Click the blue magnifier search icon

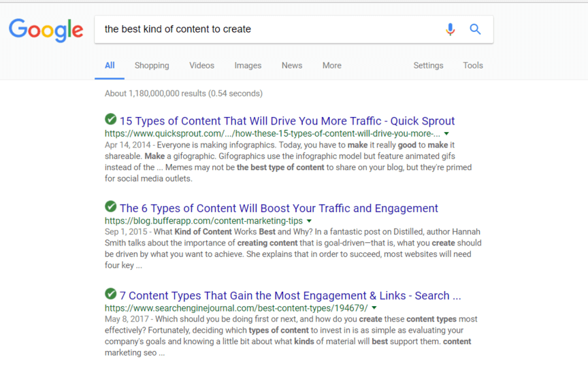[x=475, y=29]
